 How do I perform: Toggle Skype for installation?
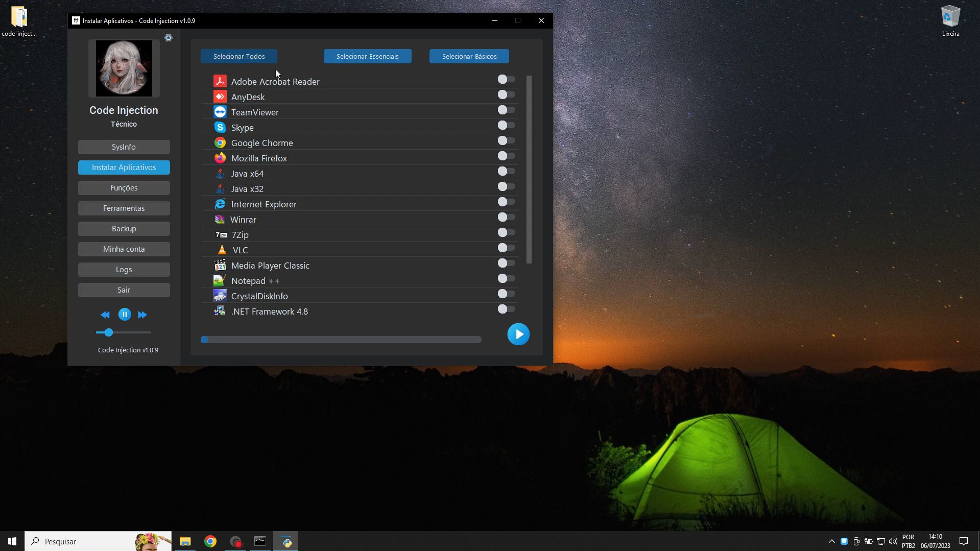(506, 125)
